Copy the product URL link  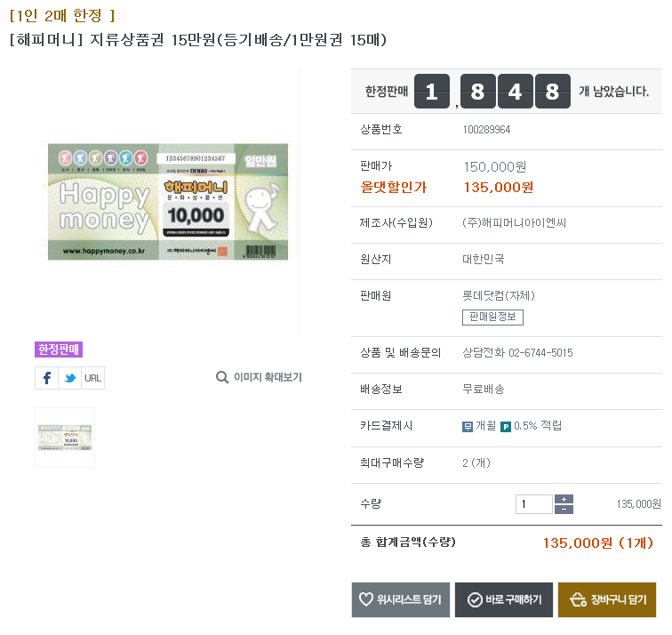(92, 378)
